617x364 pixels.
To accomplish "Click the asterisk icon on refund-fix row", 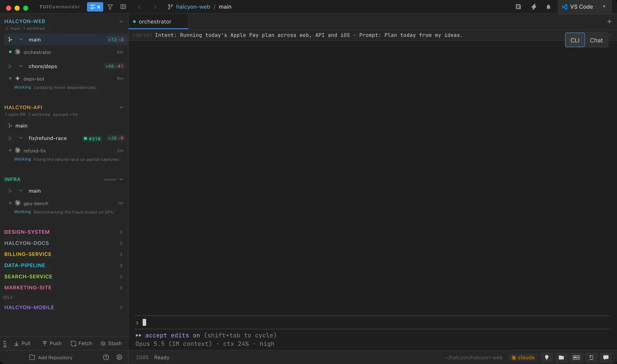I will 18,150.
